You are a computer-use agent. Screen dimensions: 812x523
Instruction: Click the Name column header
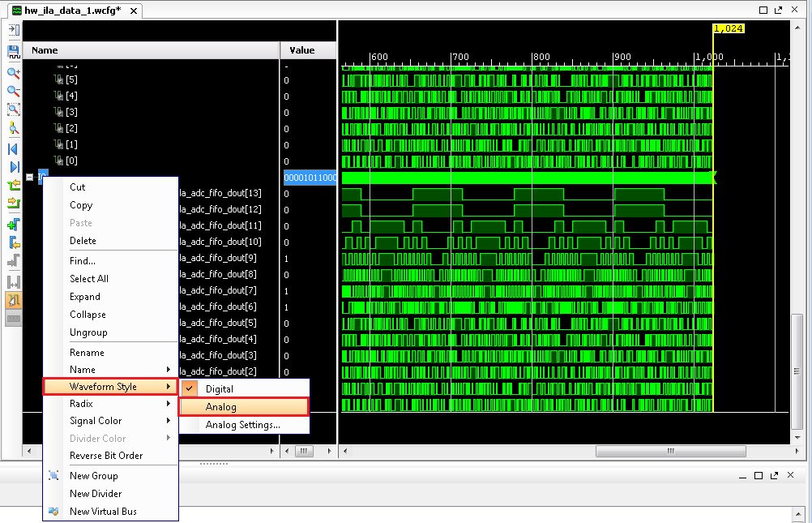point(151,50)
